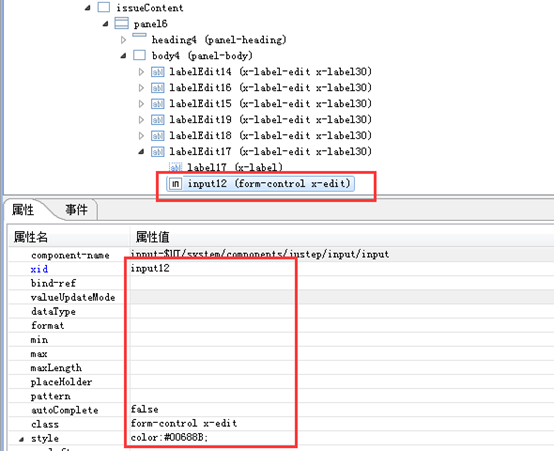
Task: Expand the labelEdit15 tree node
Action: (x=141, y=104)
